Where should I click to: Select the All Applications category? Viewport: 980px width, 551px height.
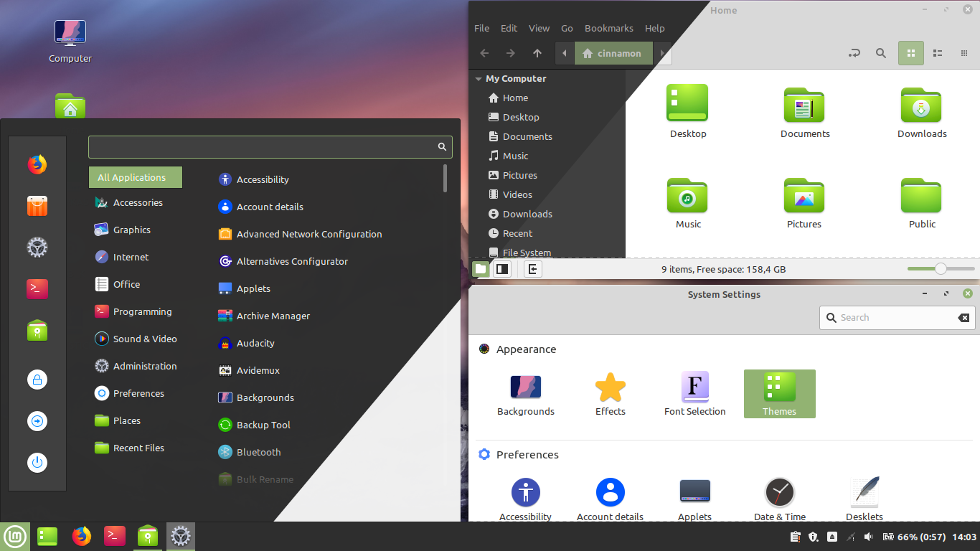click(136, 177)
